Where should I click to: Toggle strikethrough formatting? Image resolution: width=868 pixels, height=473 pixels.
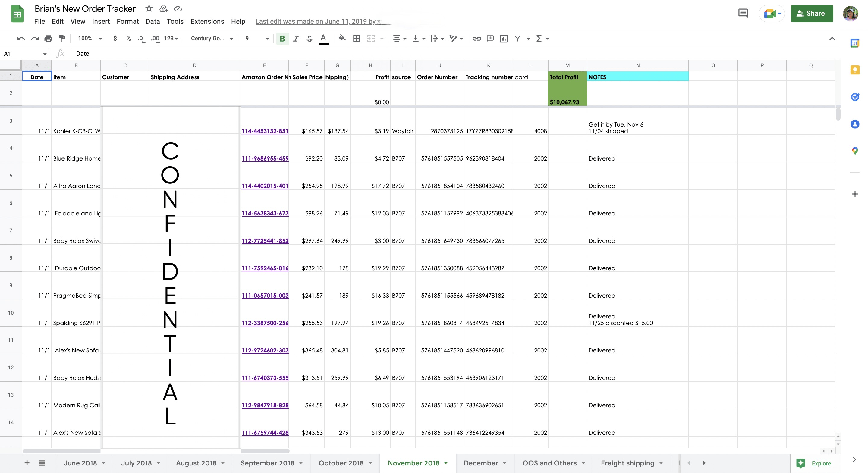click(309, 38)
